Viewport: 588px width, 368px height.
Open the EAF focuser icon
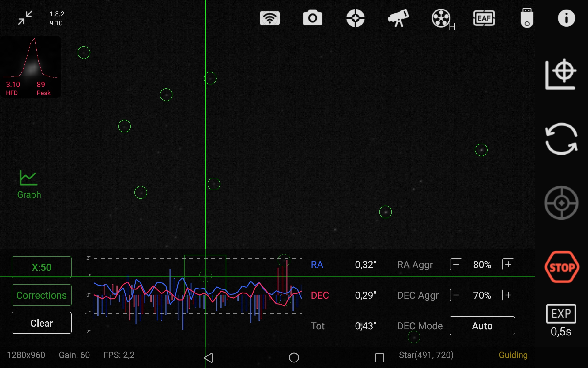coord(484,18)
